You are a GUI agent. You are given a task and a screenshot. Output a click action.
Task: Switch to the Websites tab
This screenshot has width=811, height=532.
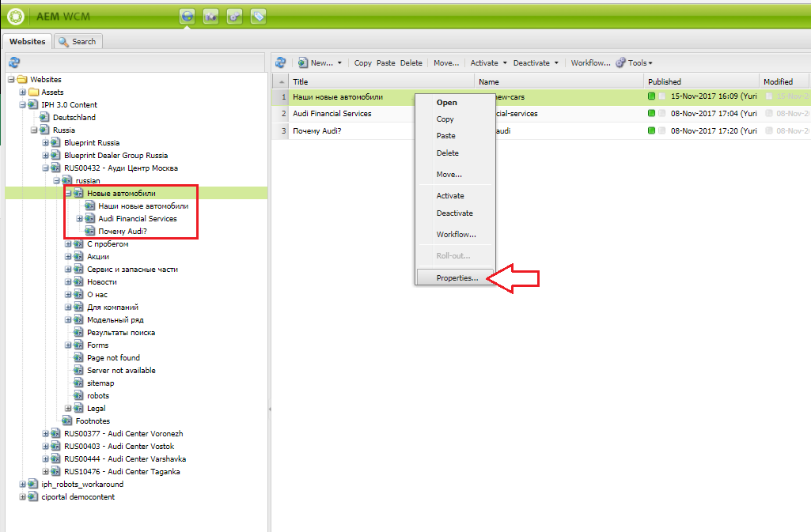pos(28,41)
